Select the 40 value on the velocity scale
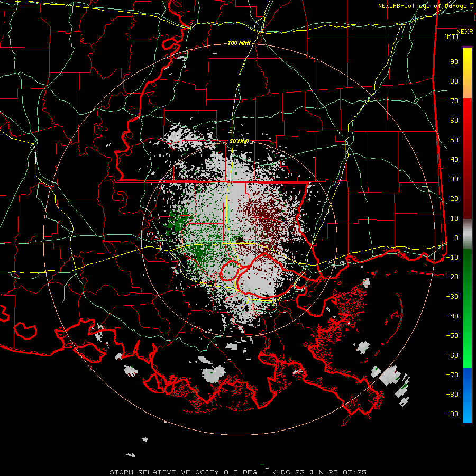 [454, 159]
